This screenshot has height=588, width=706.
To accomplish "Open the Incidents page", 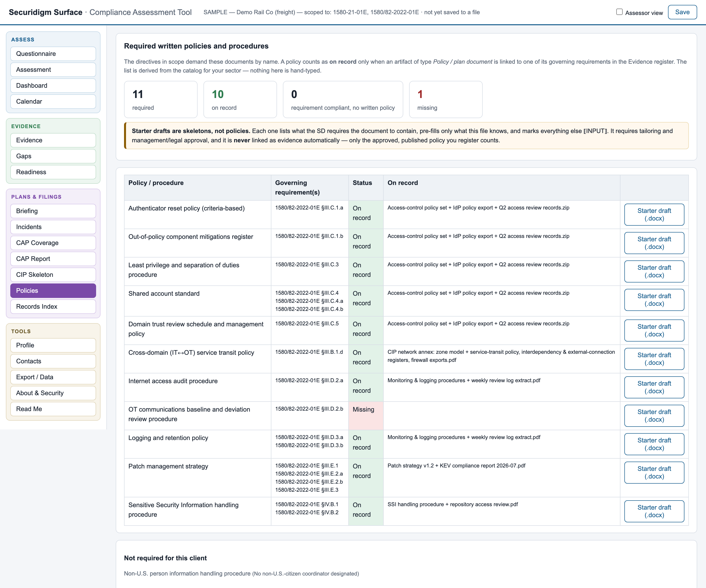I will [53, 227].
